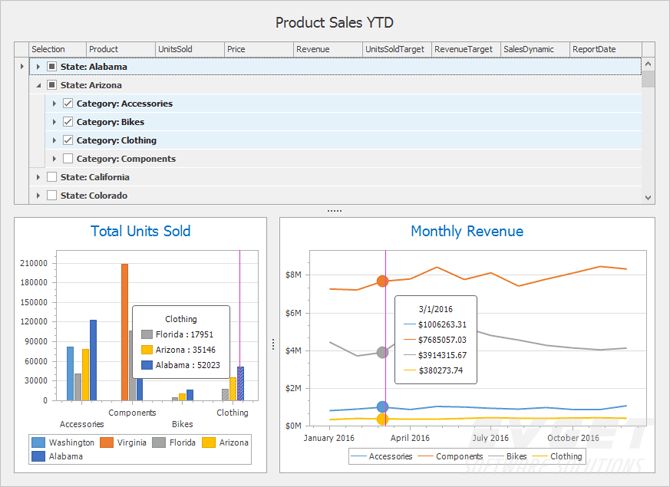Expand the State: California group row
This screenshot has width=670, height=487.
coord(38,177)
